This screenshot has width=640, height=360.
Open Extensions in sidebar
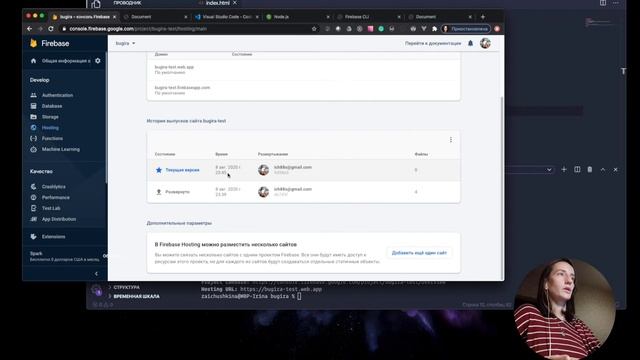click(53, 237)
